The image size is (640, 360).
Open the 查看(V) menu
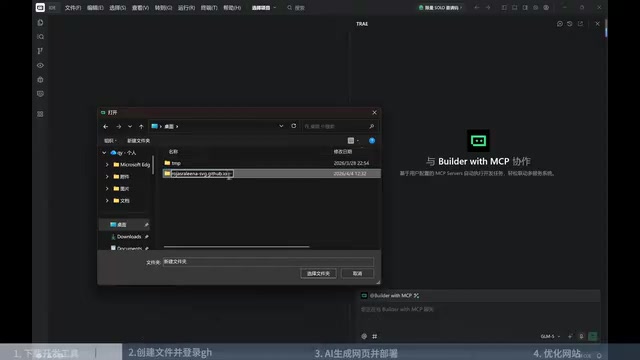tap(140, 8)
